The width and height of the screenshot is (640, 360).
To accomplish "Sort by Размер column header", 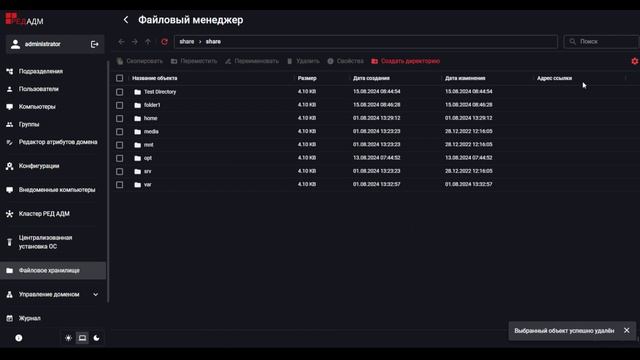I will [x=307, y=78].
